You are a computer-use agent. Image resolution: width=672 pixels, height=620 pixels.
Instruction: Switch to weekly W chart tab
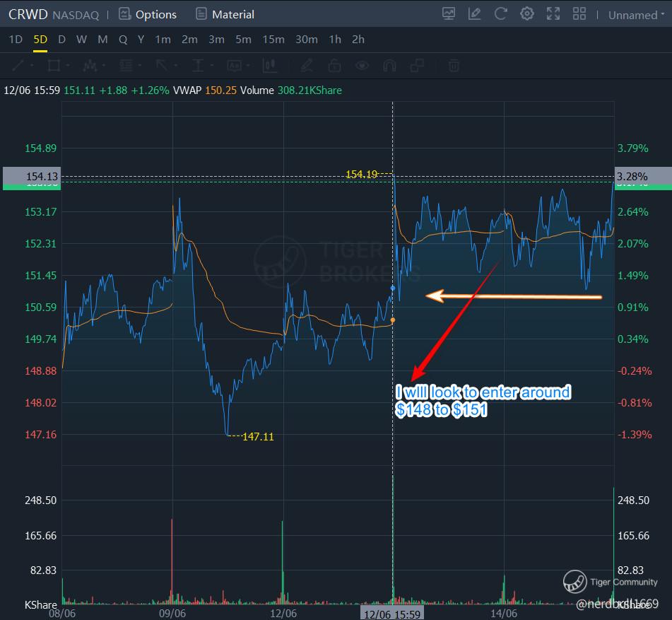tap(81, 40)
